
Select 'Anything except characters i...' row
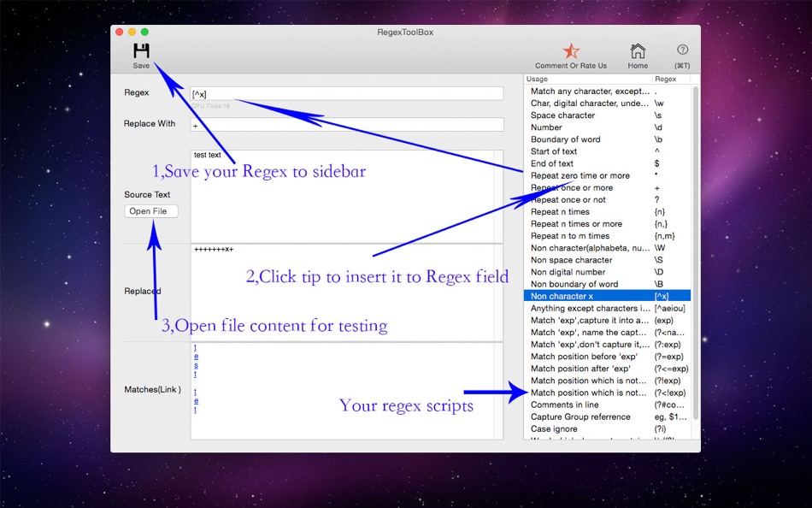[607, 308]
